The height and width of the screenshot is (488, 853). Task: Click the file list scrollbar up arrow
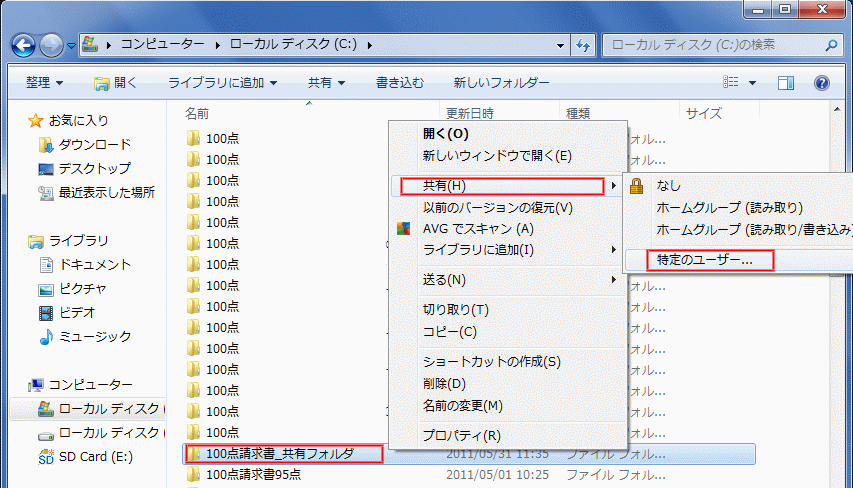[x=837, y=109]
